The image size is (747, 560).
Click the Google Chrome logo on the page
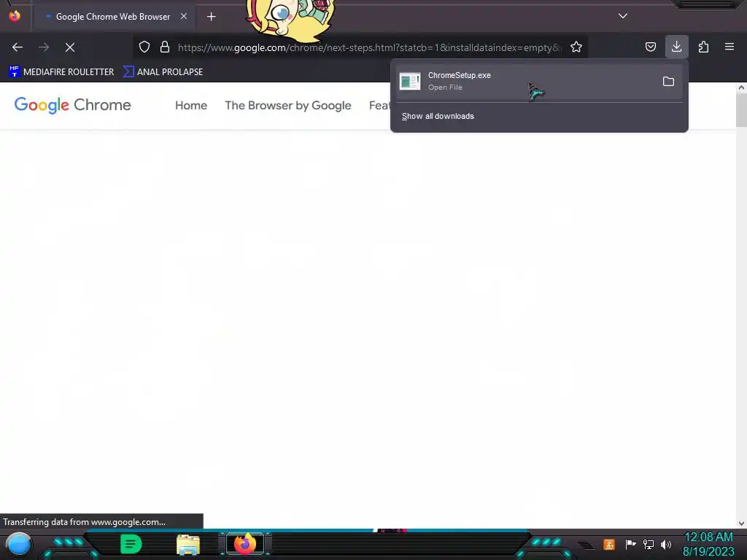72,105
